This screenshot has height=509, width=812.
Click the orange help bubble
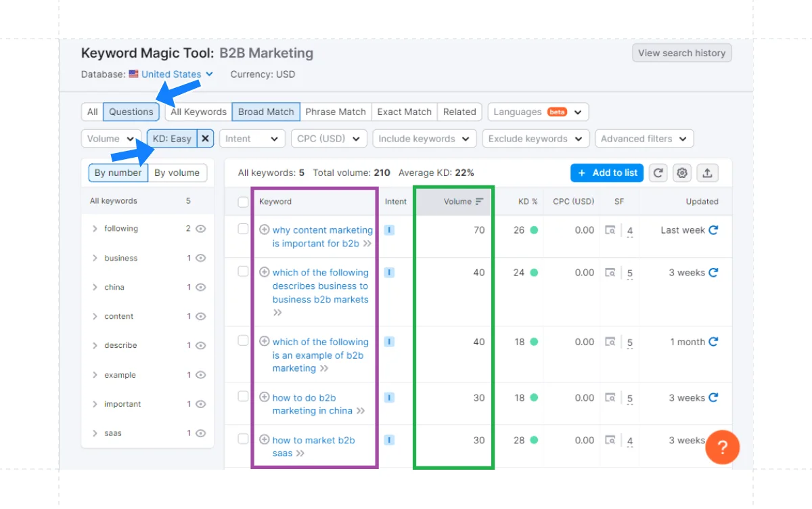(722, 447)
